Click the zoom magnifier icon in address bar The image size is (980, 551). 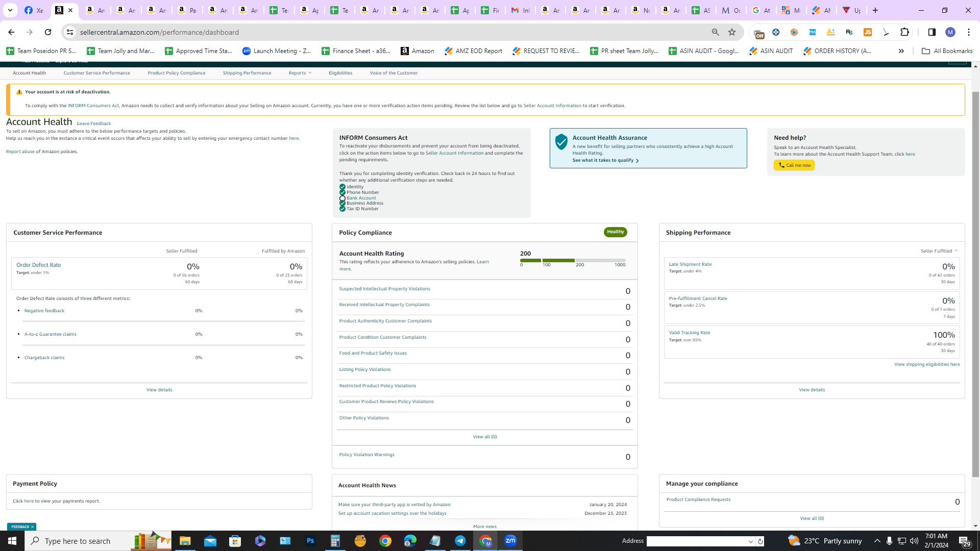tap(716, 32)
